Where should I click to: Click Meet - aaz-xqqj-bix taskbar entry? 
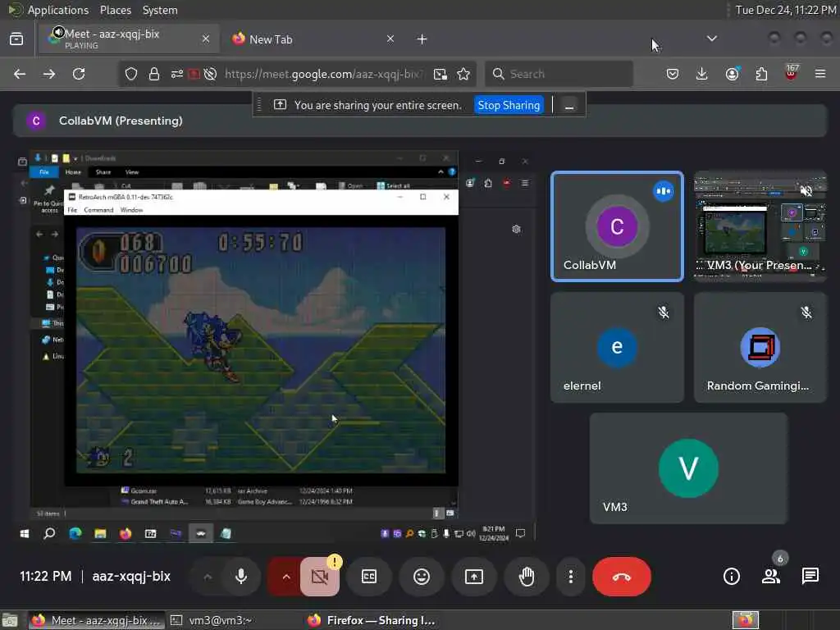(97, 620)
